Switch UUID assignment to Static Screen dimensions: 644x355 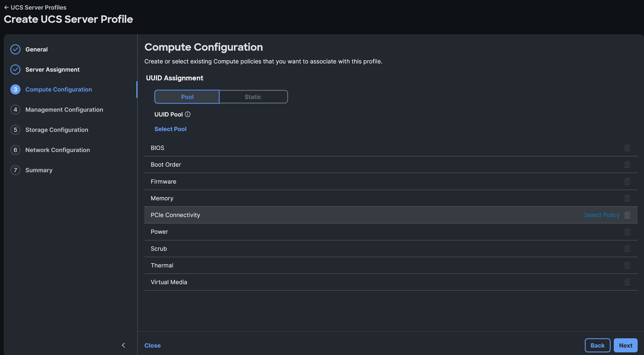tap(253, 97)
